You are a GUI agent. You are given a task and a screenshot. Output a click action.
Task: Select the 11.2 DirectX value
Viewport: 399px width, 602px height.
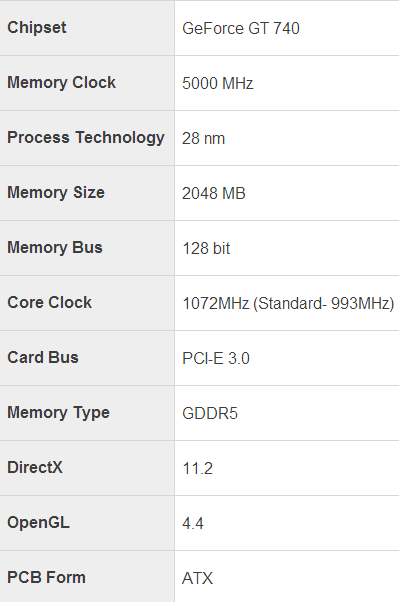click(x=198, y=468)
